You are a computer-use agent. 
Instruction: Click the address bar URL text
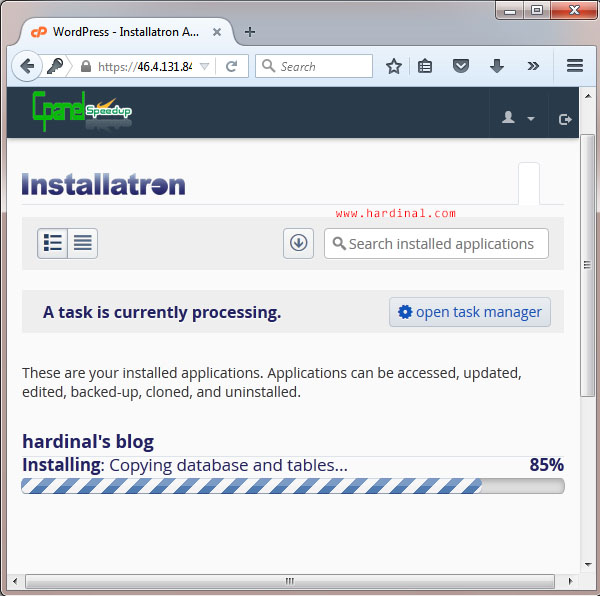pyautogui.click(x=145, y=67)
